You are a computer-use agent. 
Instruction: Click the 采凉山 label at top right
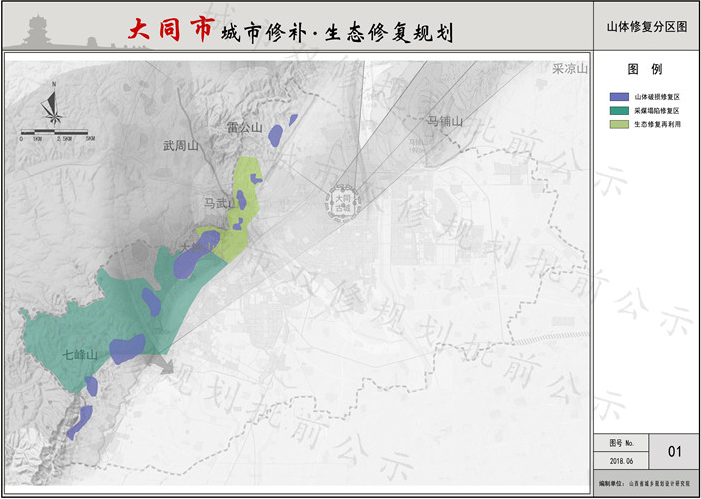(570, 69)
